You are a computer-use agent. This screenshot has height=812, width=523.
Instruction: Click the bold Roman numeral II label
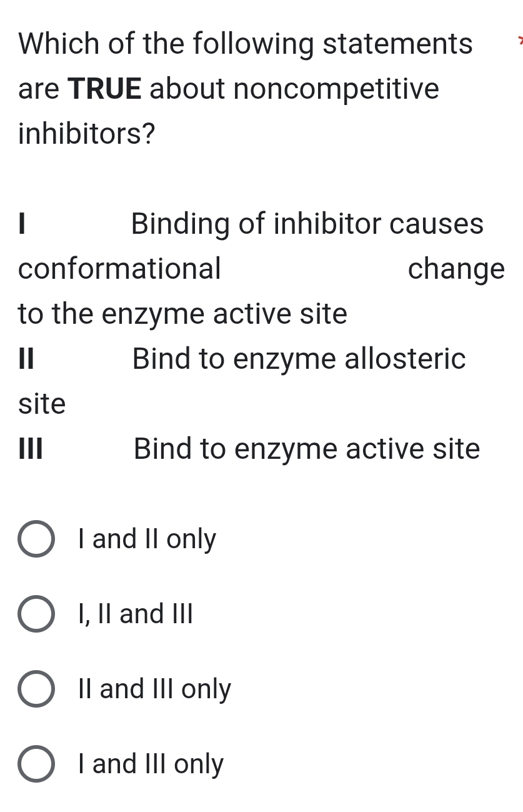tap(27, 358)
